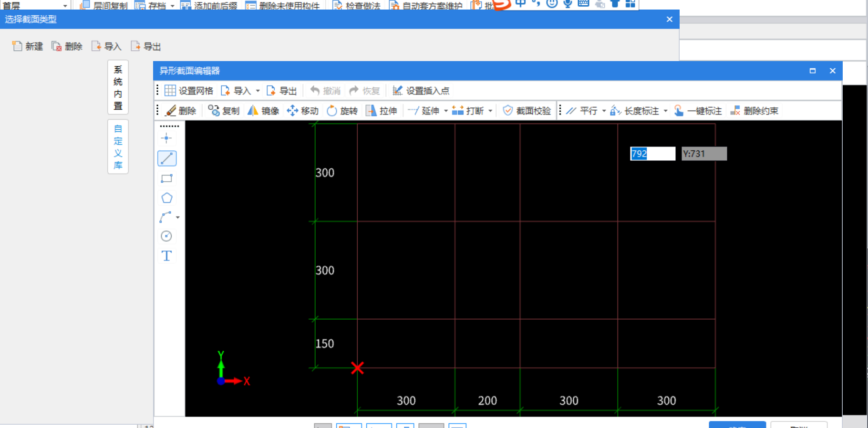Select the text T tool
Image resolution: width=868 pixels, height=428 pixels.
(166, 256)
